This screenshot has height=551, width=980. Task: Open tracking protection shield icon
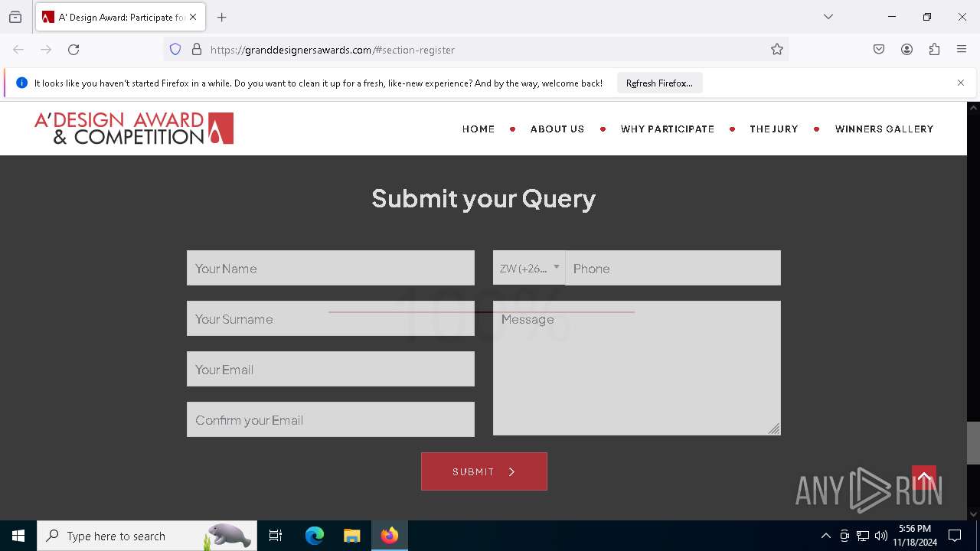(x=175, y=50)
